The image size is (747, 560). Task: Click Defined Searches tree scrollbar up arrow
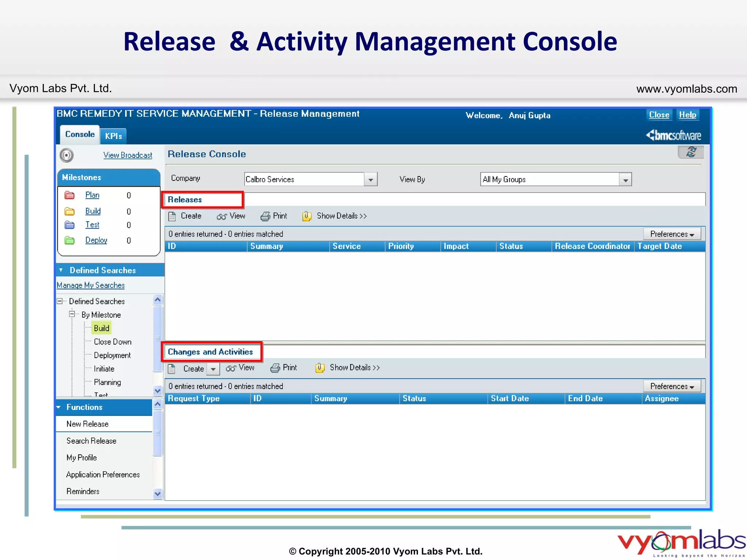tap(158, 300)
